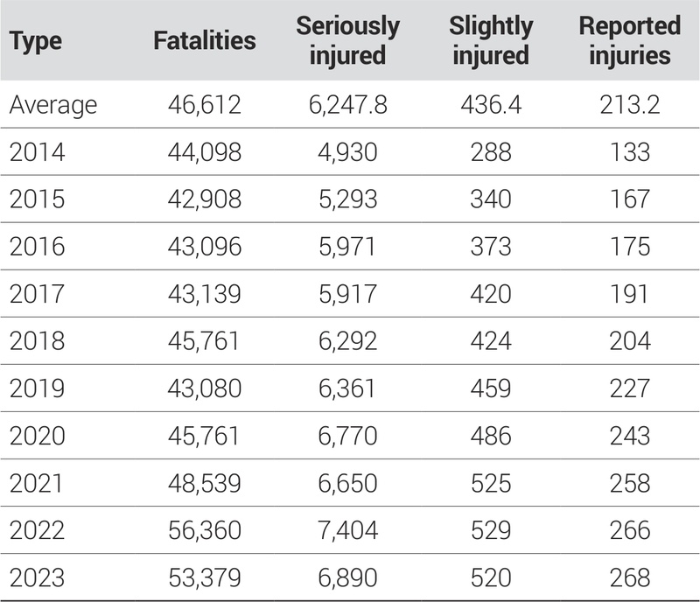Click the 2020 seriously injured value 6,770
Image resolution: width=700 pixels, height=602 pixels.
coord(346,436)
